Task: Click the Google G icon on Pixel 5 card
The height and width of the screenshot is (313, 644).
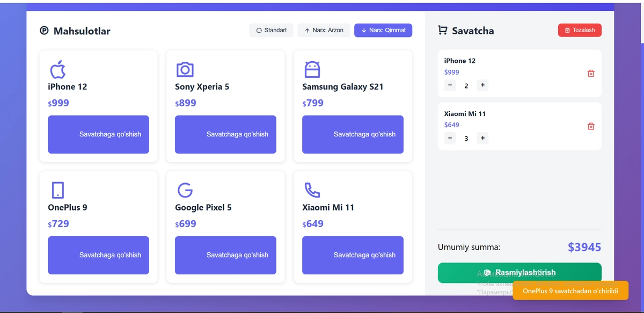Action: (x=185, y=190)
